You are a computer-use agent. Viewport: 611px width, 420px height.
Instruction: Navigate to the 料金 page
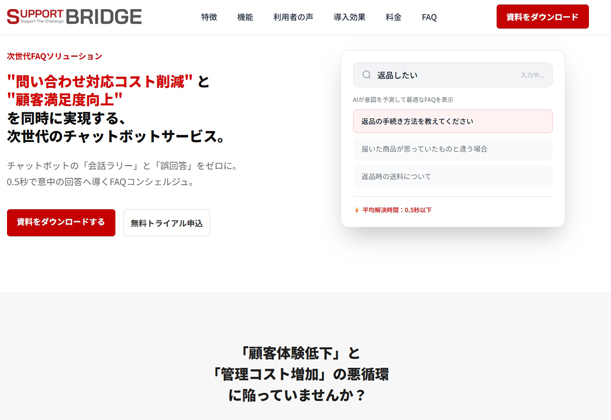click(x=394, y=17)
